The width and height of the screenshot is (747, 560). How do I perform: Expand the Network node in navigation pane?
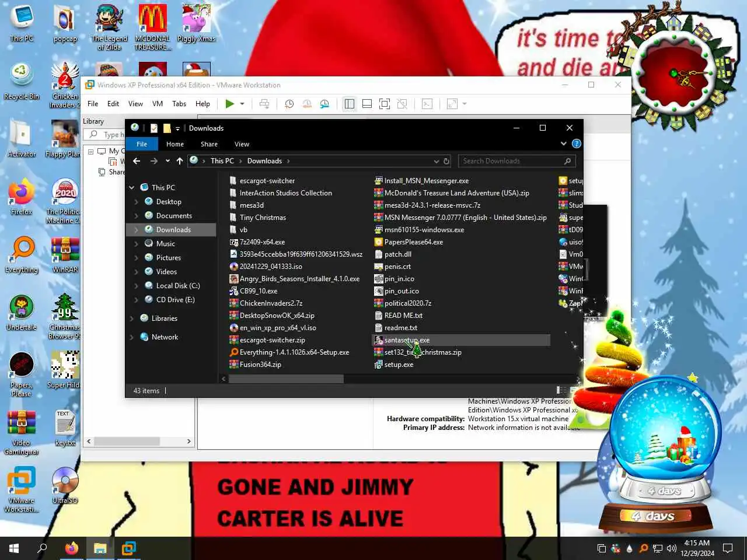pos(132,337)
